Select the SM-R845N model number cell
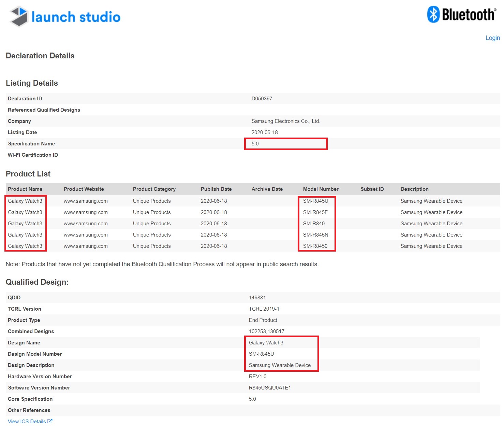504x426 pixels. (315, 235)
